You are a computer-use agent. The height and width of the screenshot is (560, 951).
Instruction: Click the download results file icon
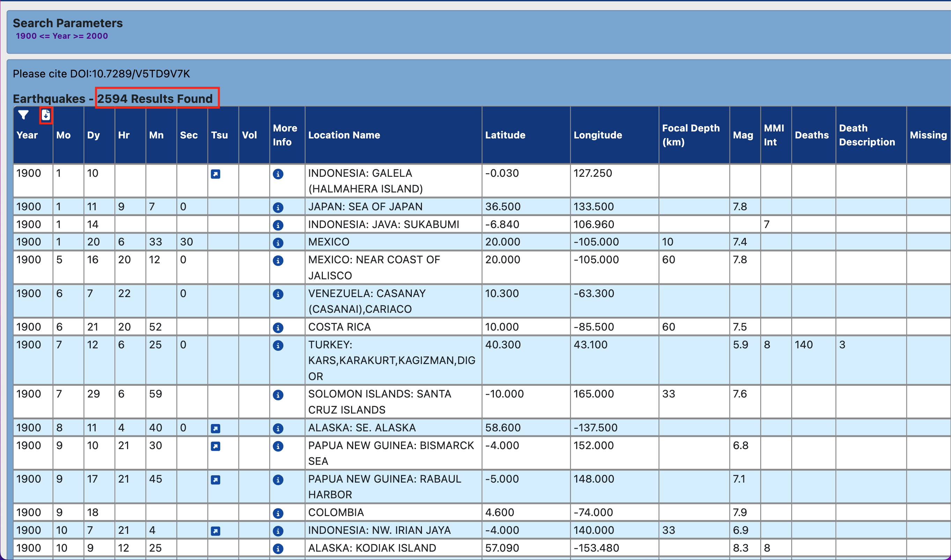(x=46, y=115)
